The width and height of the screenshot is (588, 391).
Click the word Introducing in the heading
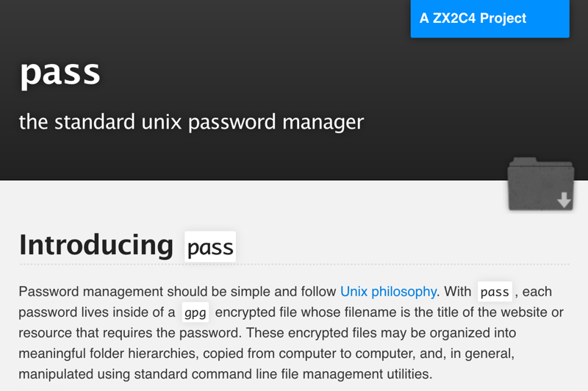pos(96,244)
